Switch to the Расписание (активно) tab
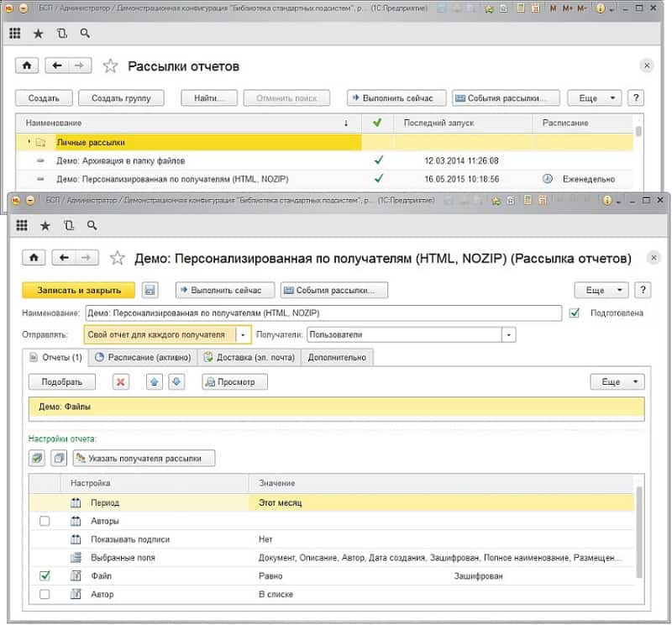672x625 pixels. click(143, 358)
